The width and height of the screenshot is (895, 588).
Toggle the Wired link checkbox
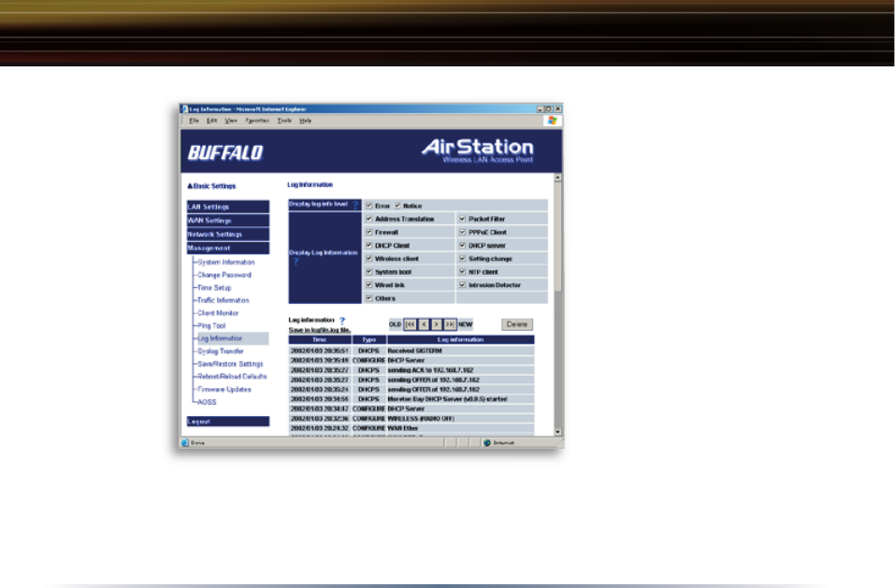point(368,284)
